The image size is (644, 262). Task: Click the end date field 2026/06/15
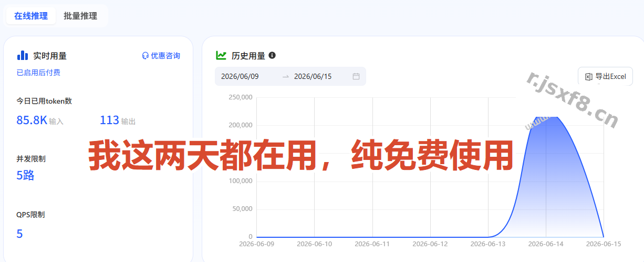click(x=313, y=76)
